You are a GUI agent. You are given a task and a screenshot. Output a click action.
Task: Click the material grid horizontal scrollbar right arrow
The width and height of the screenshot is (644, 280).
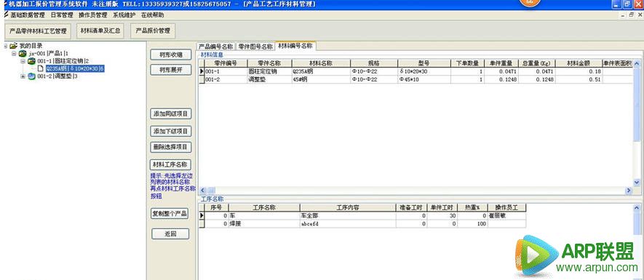pos(629,191)
